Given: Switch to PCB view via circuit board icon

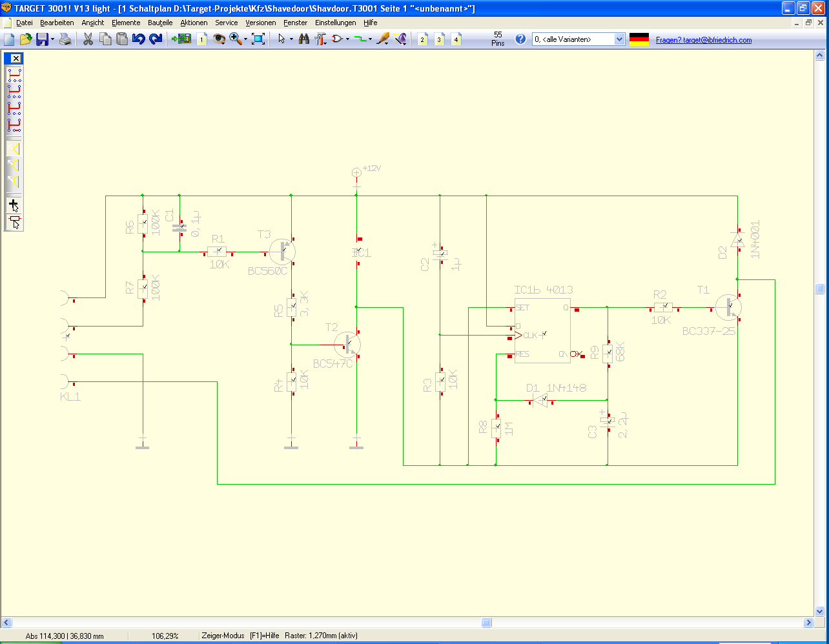Looking at the screenshot, I should tap(181, 39).
